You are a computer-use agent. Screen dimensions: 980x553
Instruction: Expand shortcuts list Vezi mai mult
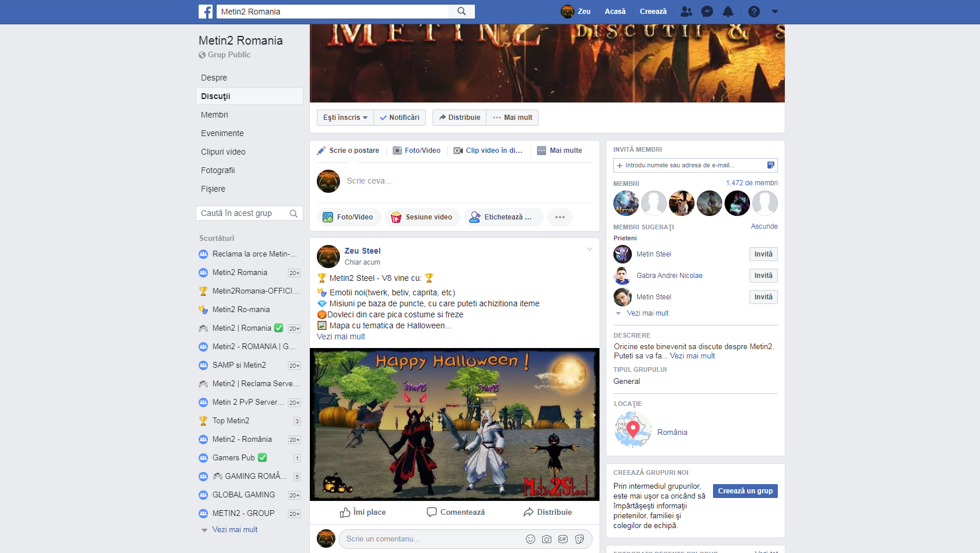(x=235, y=530)
